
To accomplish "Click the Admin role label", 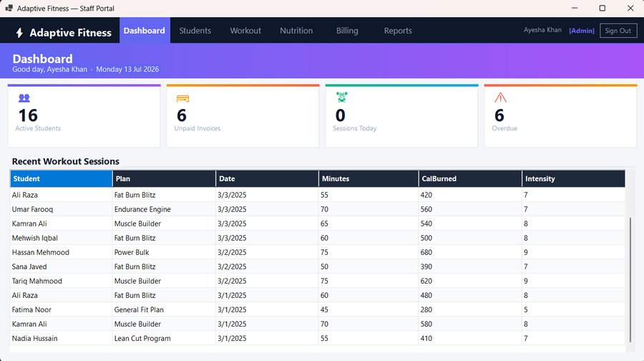I will (x=582, y=31).
